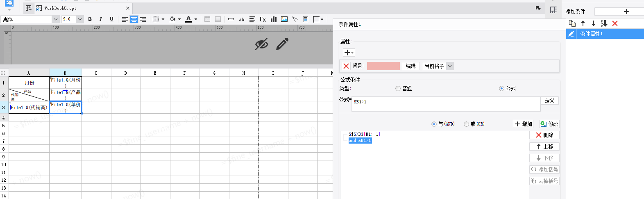Viewport: 644px width, 199px height.
Task: Align cell text right
Action: coord(143,19)
